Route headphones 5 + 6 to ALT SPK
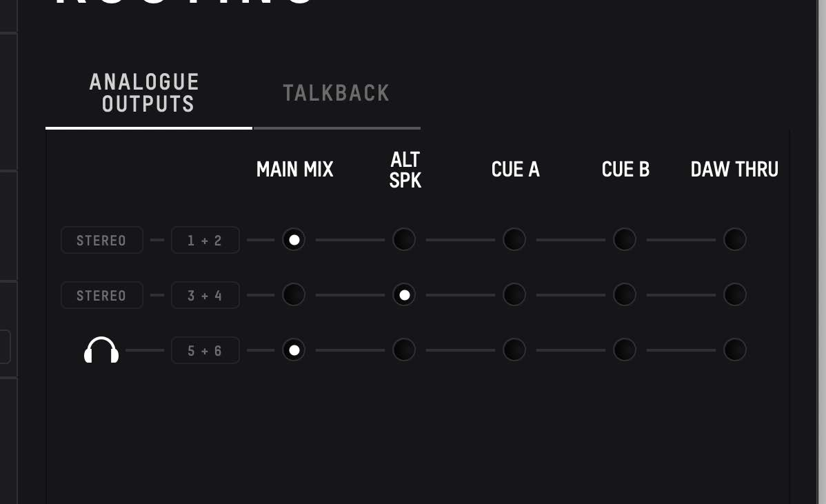Viewport: 826px width, 504px height. click(x=404, y=350)
